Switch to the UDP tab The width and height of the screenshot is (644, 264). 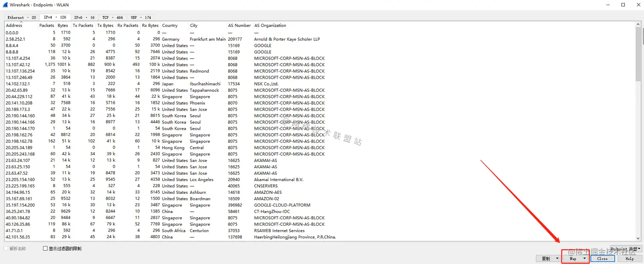pos(141,17)
